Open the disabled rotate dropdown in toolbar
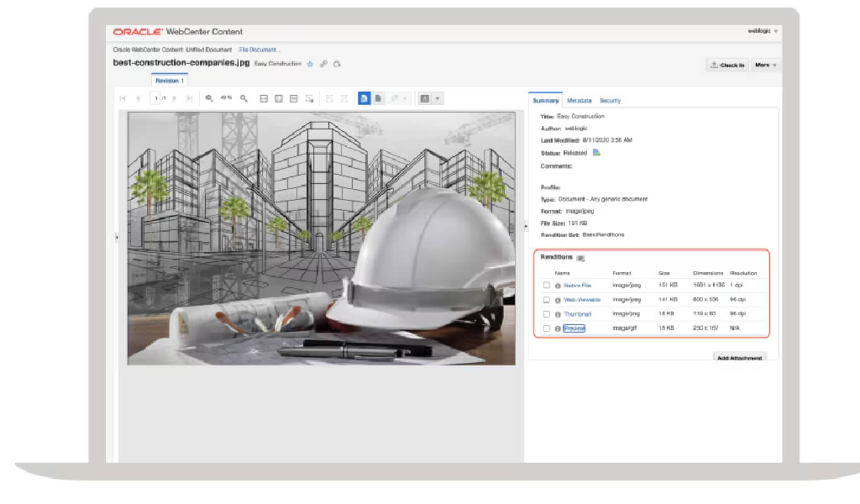 399,99
